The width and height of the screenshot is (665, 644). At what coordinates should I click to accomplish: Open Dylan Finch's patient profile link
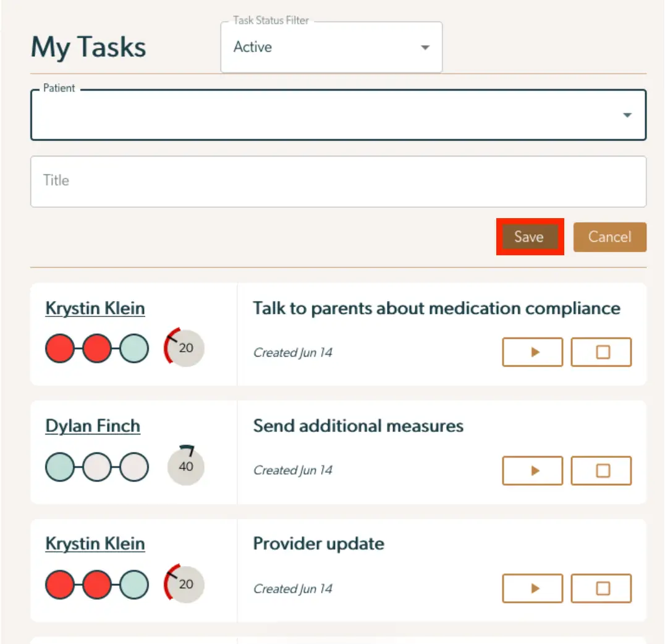pyautogui.click(x=92, y=425)
